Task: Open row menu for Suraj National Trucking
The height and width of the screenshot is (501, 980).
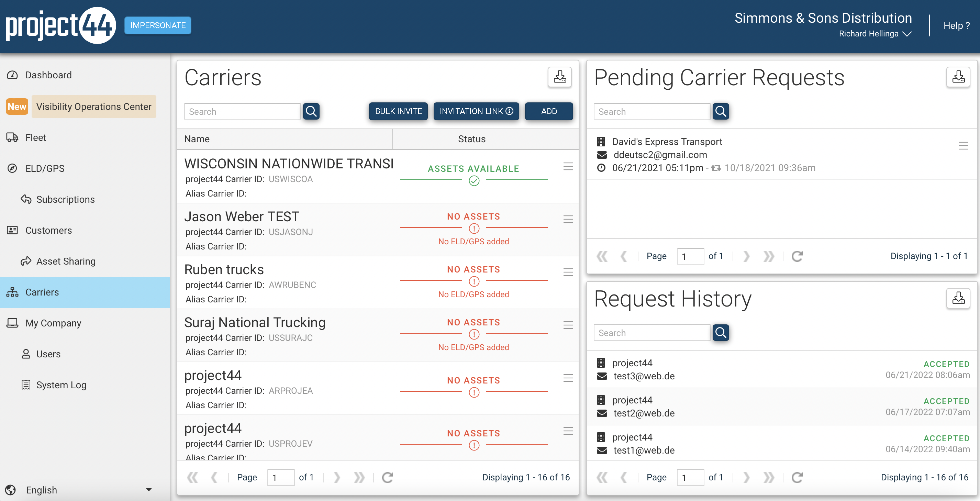Action: [568, 325]
